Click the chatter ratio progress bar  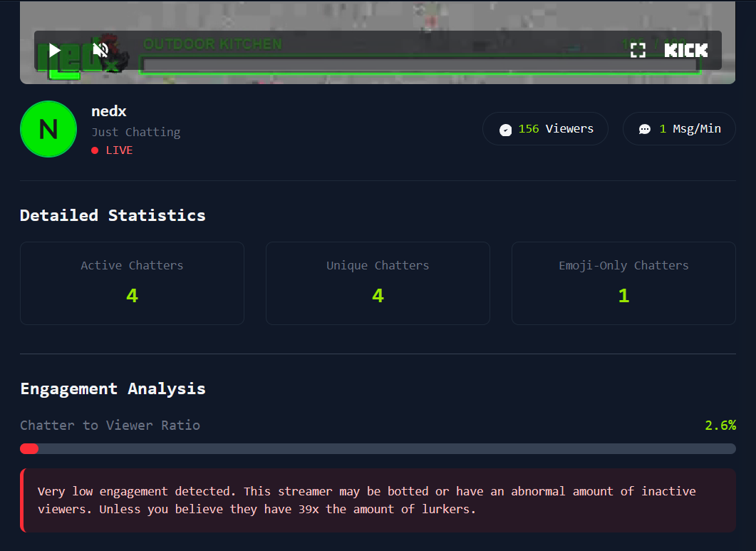coord(378,449)
